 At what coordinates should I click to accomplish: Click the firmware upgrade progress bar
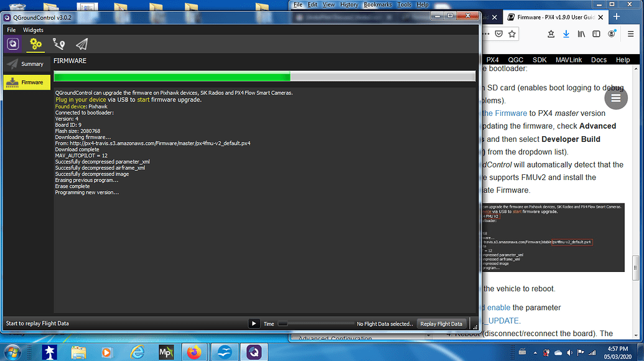pyautogui.click(x=264, y=76)
